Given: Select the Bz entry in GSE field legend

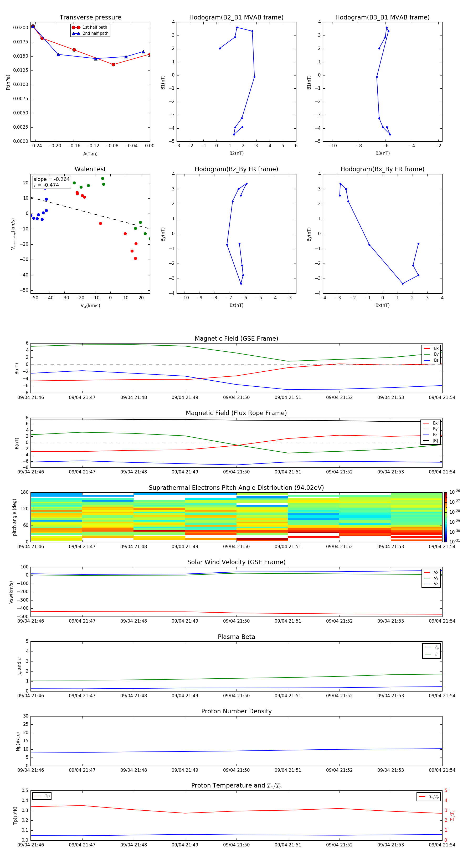Looking at the screenshot, I should coord(431,360).
